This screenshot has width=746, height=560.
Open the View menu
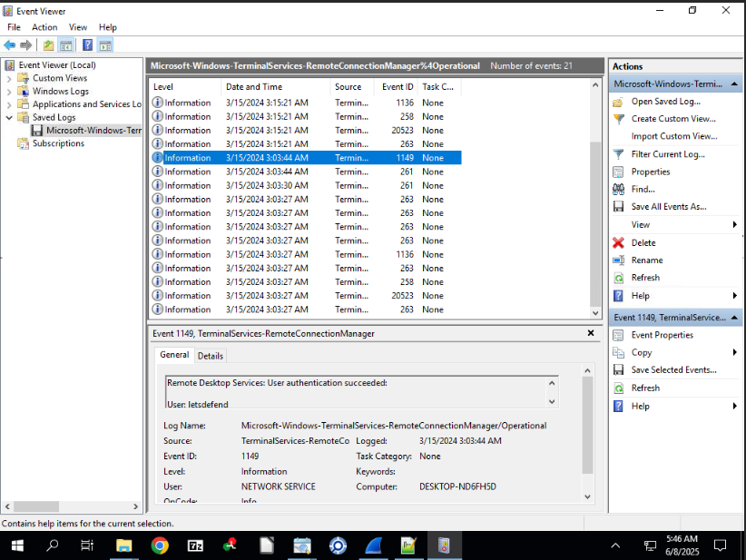[x=77, y=27]
